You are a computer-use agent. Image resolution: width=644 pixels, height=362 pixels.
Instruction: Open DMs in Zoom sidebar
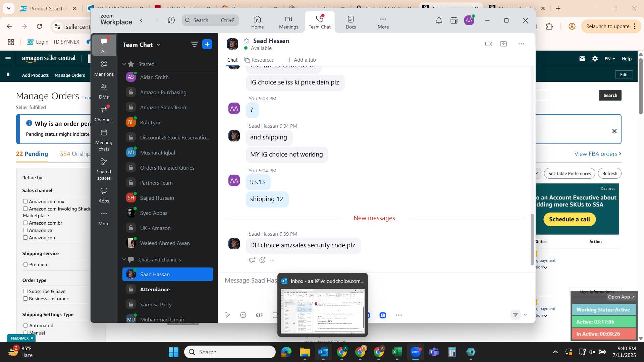pyautogui.click(x=104, y=91)
